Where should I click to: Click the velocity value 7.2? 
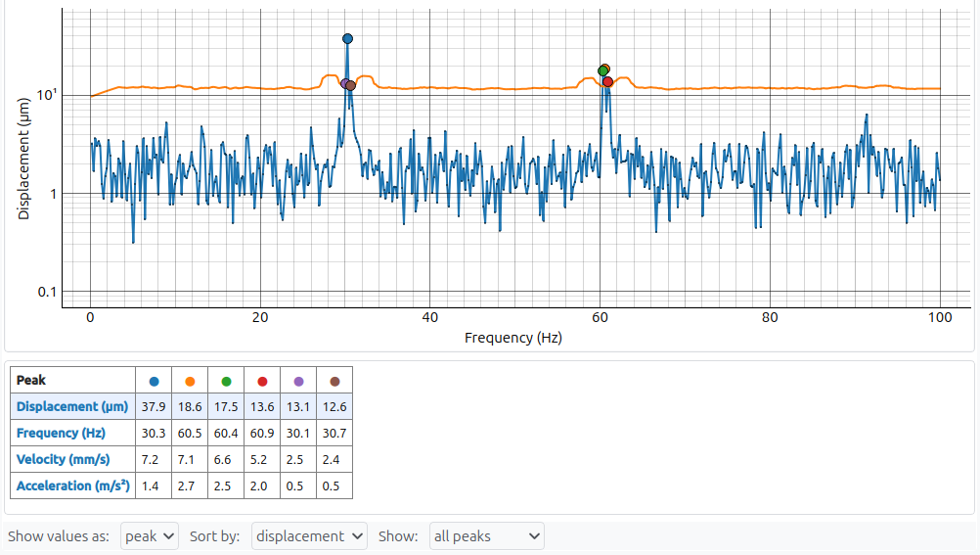pyautogui.click(x=150, y=459)
